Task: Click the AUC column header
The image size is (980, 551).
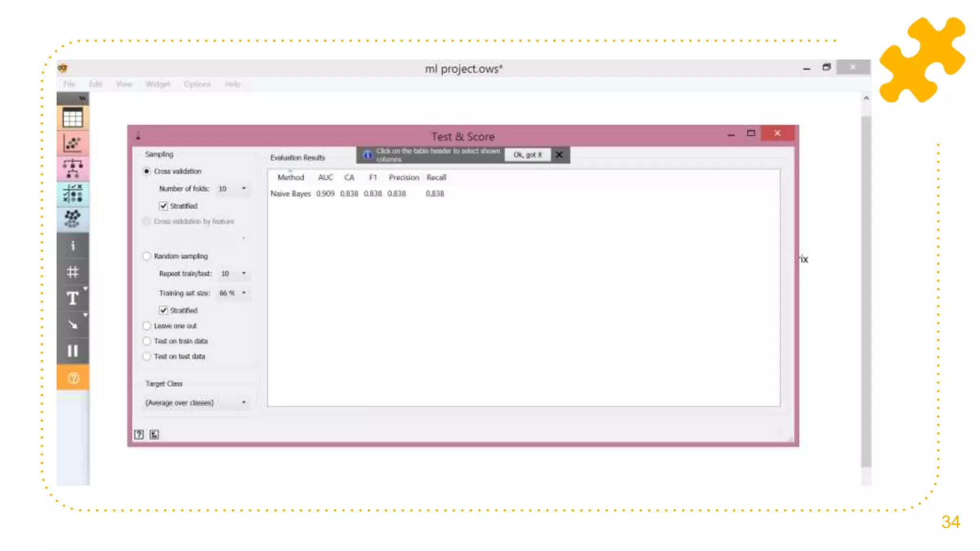Action: point(325,177)
